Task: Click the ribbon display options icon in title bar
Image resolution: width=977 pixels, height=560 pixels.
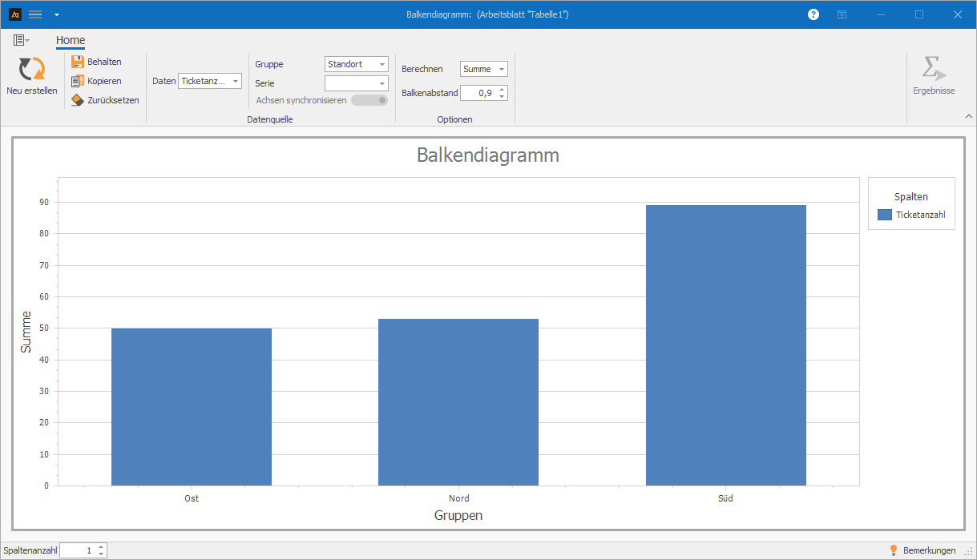Action: [x=842, y=14]
